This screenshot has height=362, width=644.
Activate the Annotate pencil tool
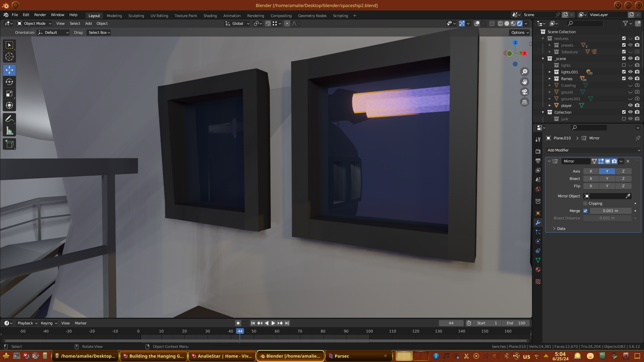coord(9,119)
